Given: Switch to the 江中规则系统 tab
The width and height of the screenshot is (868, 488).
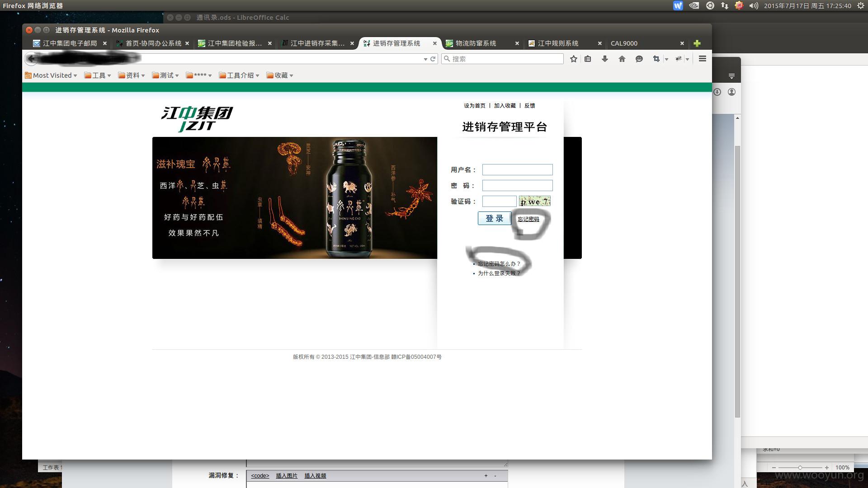Looking at the screenshot, I should point(558,43).
